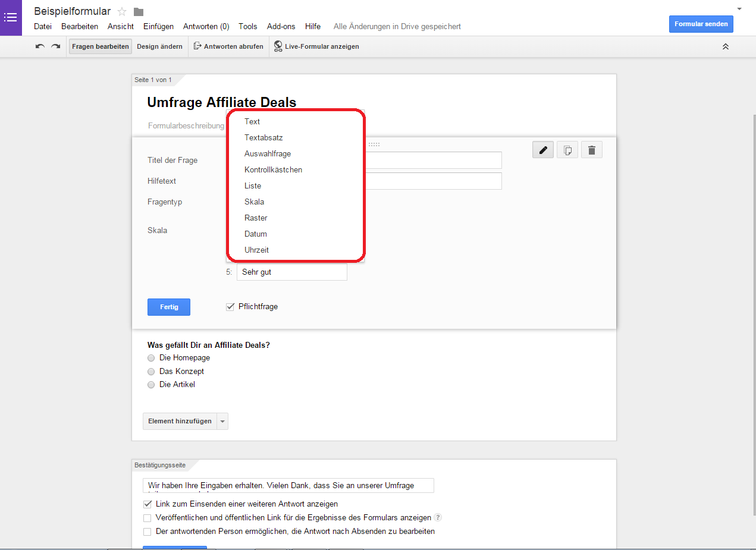Open the Antworten (0) menu
The height and width of the screenshot is (550, 756).
[206, 26]
